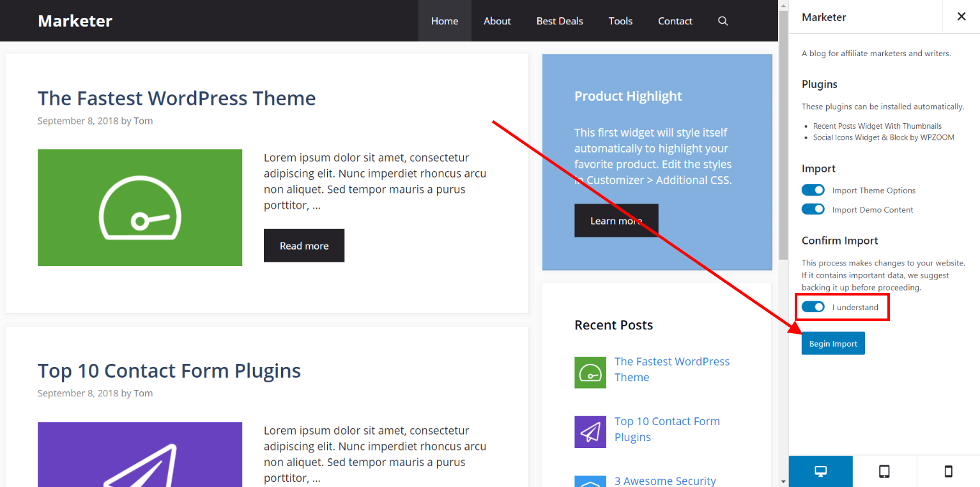Click the speedometer icon beside The Fastest WordPress Theme
Image resolution: width=980 pixels, height=487 pixels.
(590, 372)
